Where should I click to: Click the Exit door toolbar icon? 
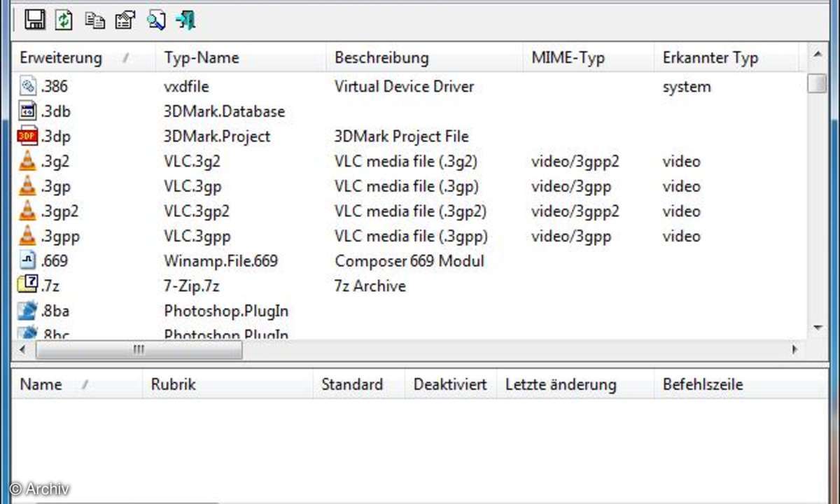click(185, 20)
